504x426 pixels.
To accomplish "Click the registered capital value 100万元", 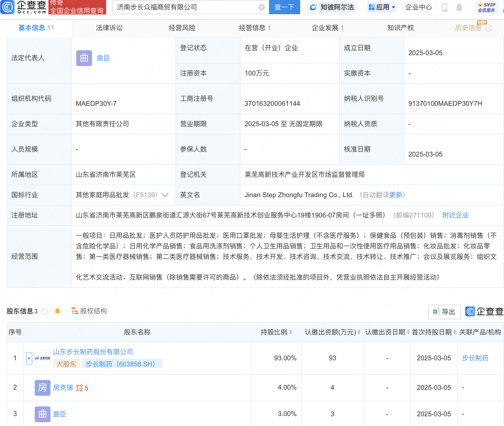I will coord(257,74).
